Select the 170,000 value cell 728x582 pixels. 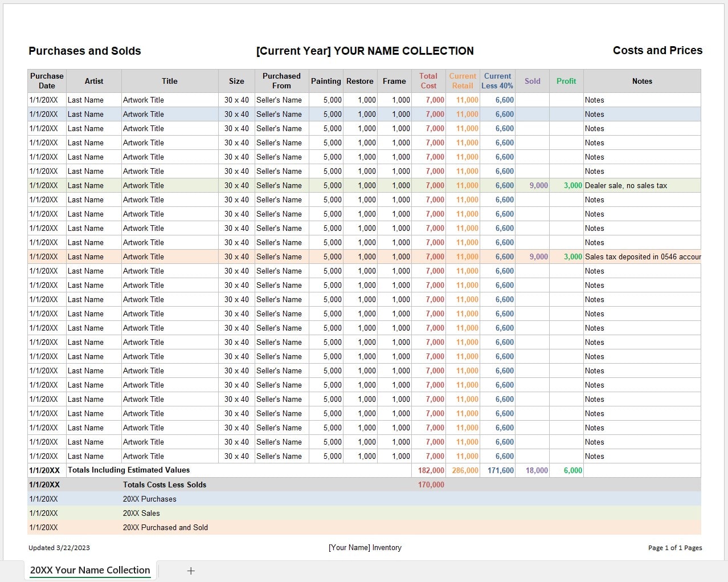pyautogui.click(x=431, y=485)
